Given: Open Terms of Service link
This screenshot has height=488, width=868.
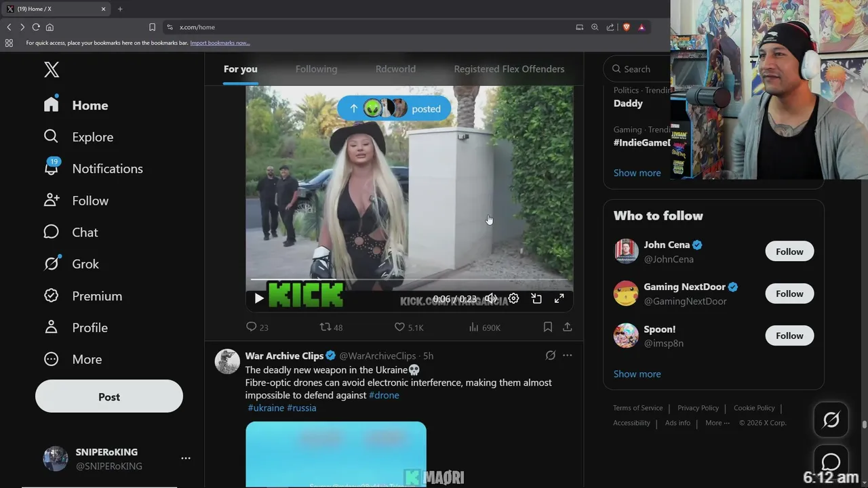Looking at the screenshot, I should click(x=637, y=408).
